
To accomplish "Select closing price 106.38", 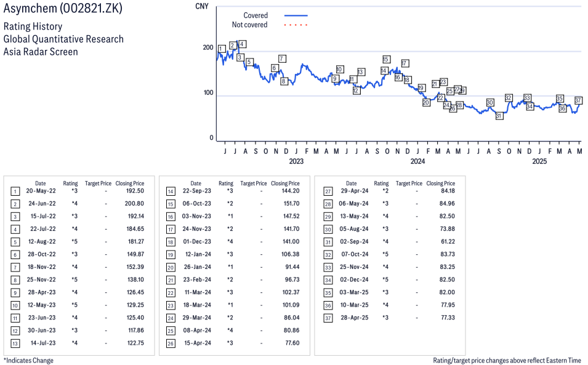I will point(290,254).
